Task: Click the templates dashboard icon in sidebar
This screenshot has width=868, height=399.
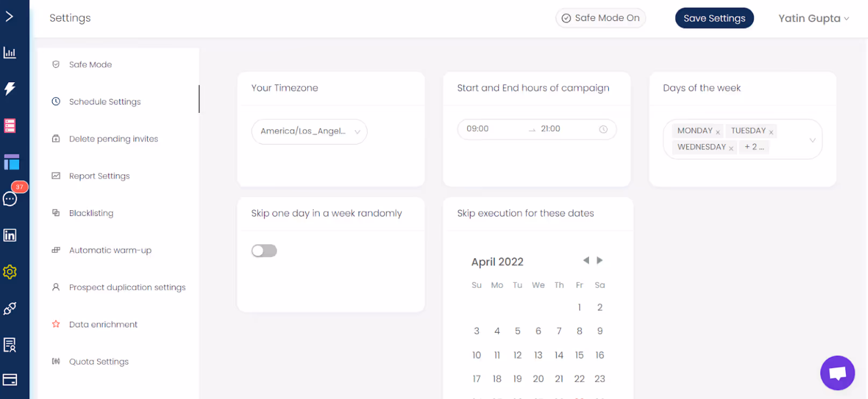Action: [11, 162]
